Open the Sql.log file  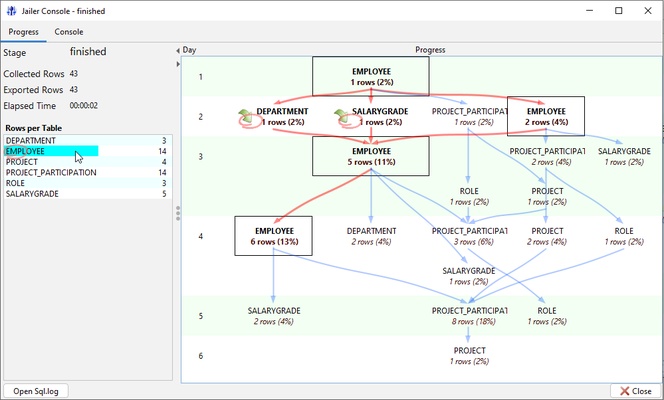click(36, 391)
